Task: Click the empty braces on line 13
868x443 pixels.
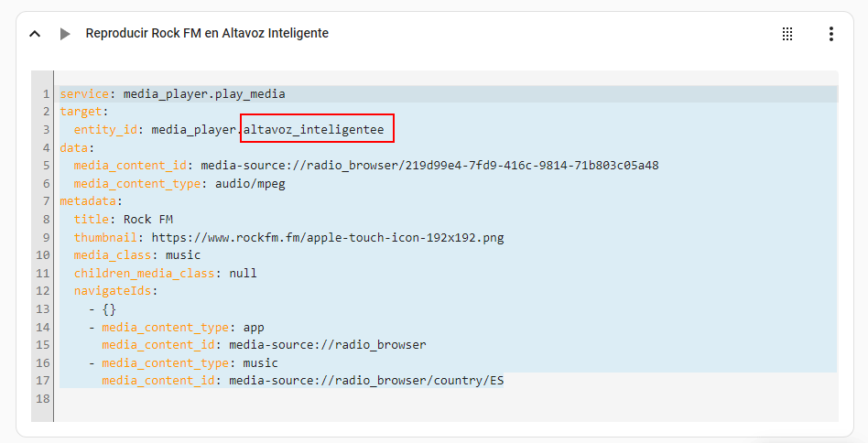Action: (x=109, y=309)
